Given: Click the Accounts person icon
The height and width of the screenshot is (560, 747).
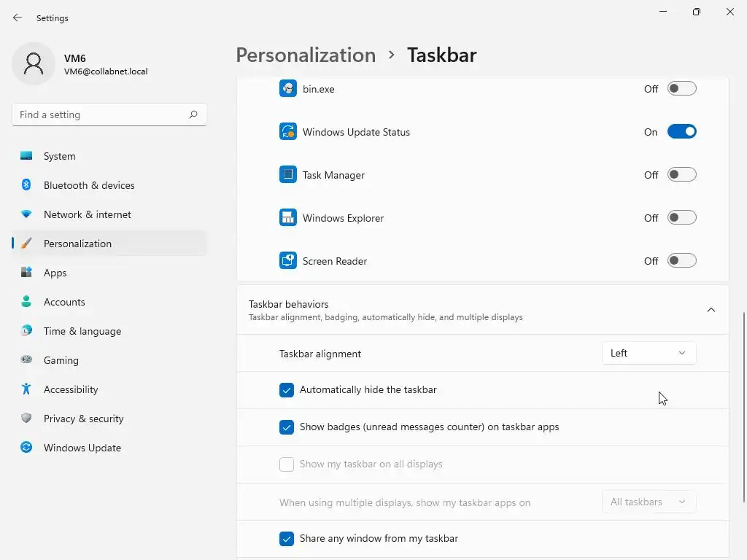Looking at the screenshot, I should (x=26, y=301).
